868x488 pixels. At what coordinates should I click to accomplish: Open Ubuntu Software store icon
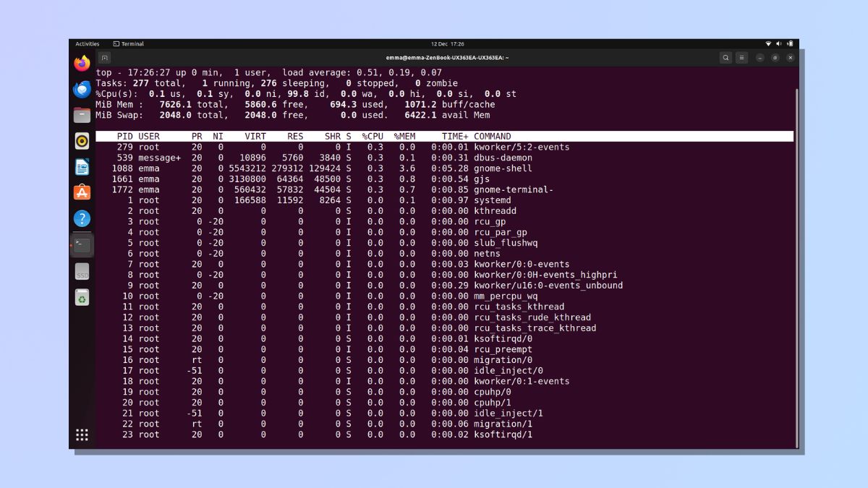point(82,192)
